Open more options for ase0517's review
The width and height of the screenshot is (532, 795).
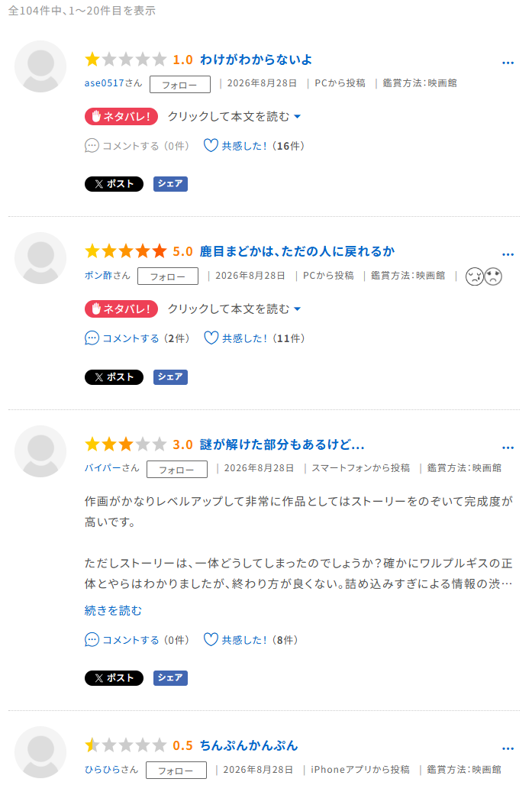(x=508, y=63)
